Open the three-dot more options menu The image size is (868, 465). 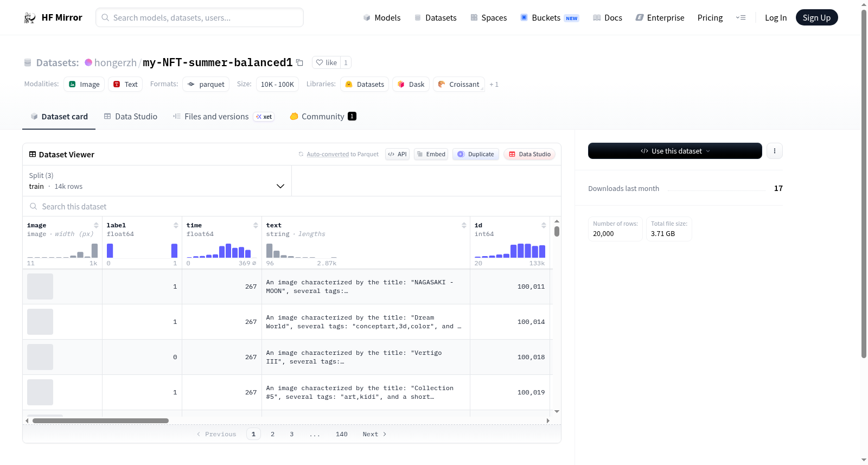pyautogui.click(x=775, y=151)
